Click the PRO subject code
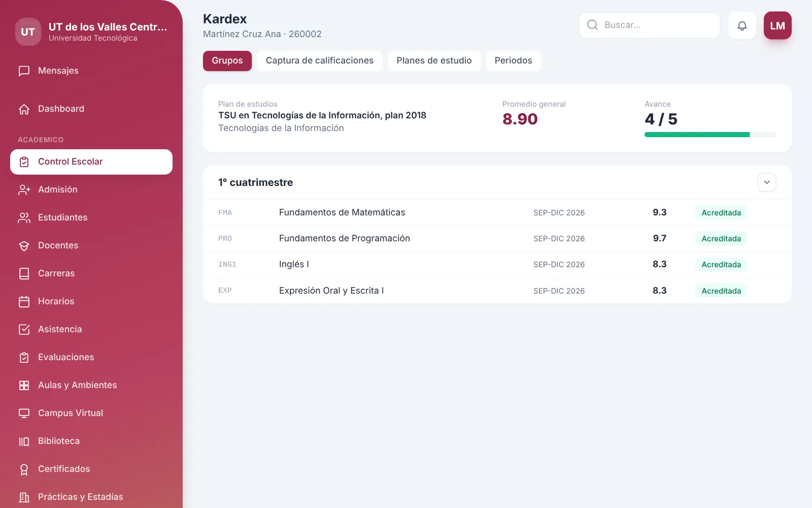 pos(225,239)
